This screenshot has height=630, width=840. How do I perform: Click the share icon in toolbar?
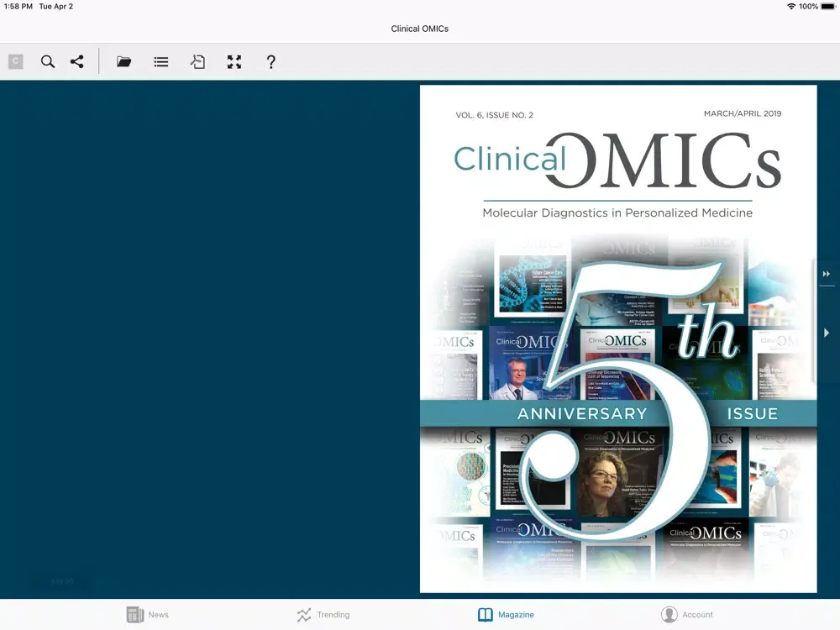77,61
